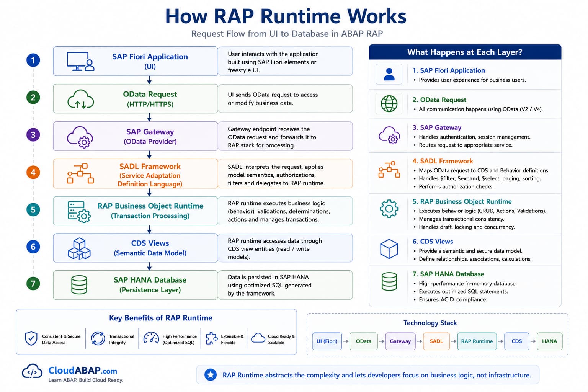Click the database cylinder icon beside SAP HANA Database (Persistence
Viewport: 588px width, 392px height.
[79, 285]
